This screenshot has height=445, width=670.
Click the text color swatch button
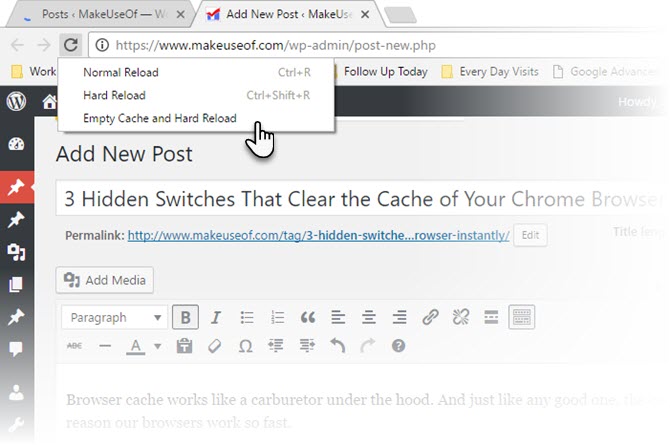point(135,346)
